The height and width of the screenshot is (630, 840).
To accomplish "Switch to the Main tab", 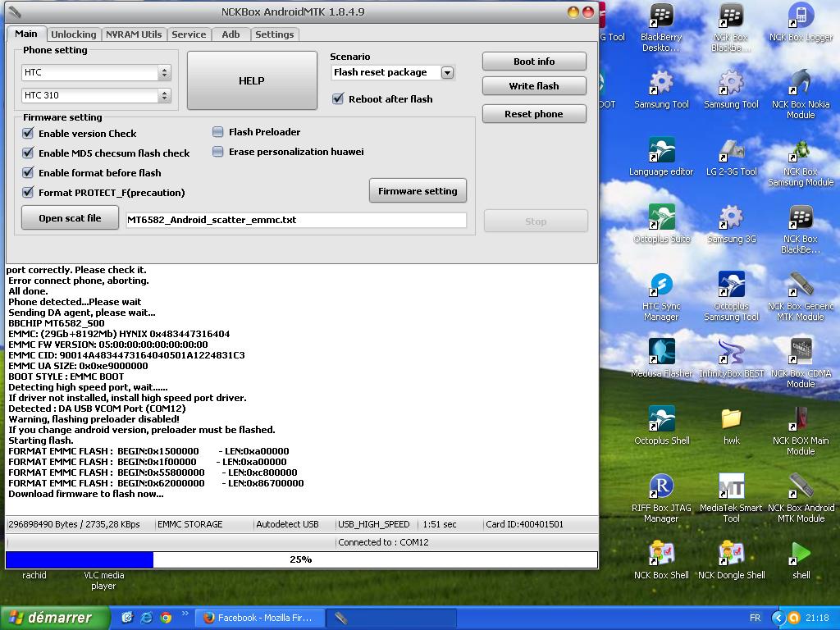I will [26, 34].
